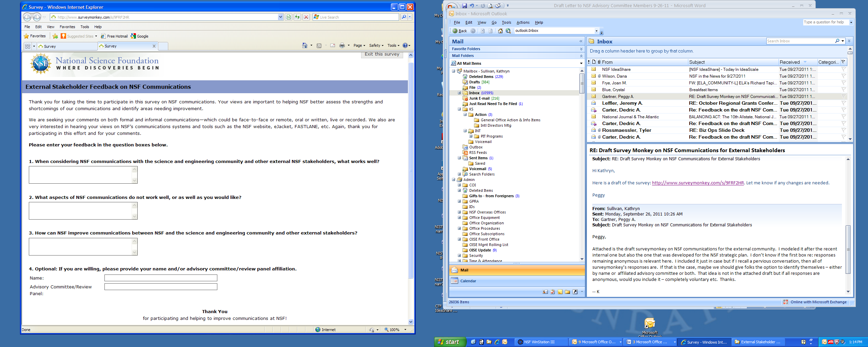Viewport: 868px width, 347px height.
Task: Collapse the Mail Folders section in Outlook
Action: (581, 56)
